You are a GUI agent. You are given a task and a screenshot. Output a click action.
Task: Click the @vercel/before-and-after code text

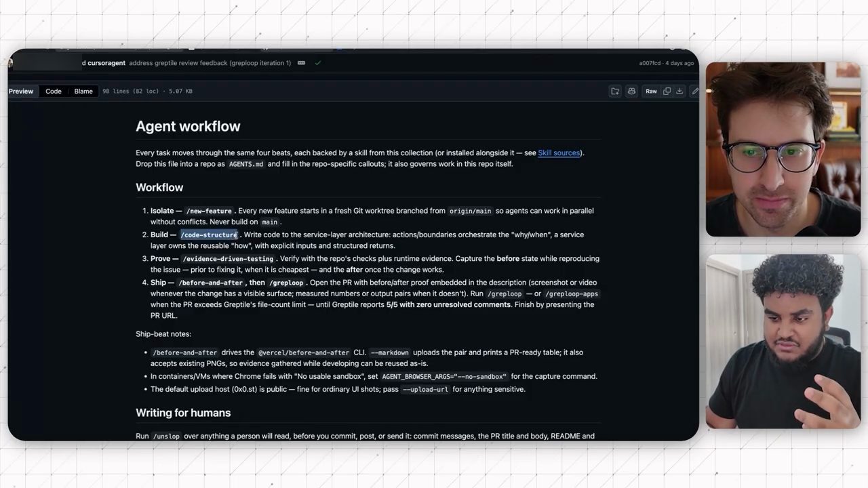[x=304, y=352]
